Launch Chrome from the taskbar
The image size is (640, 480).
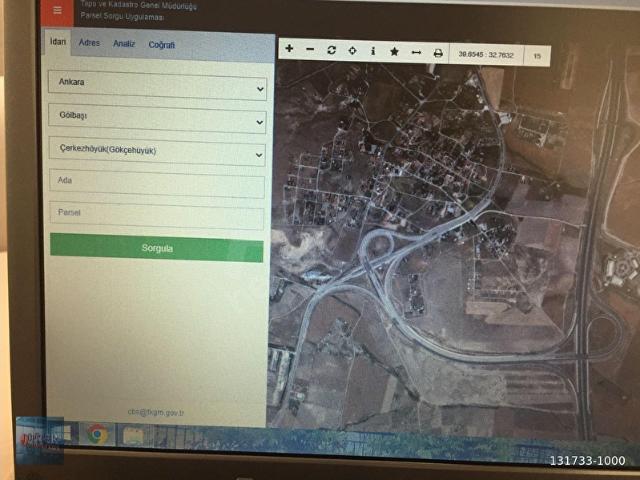(97, 434)
